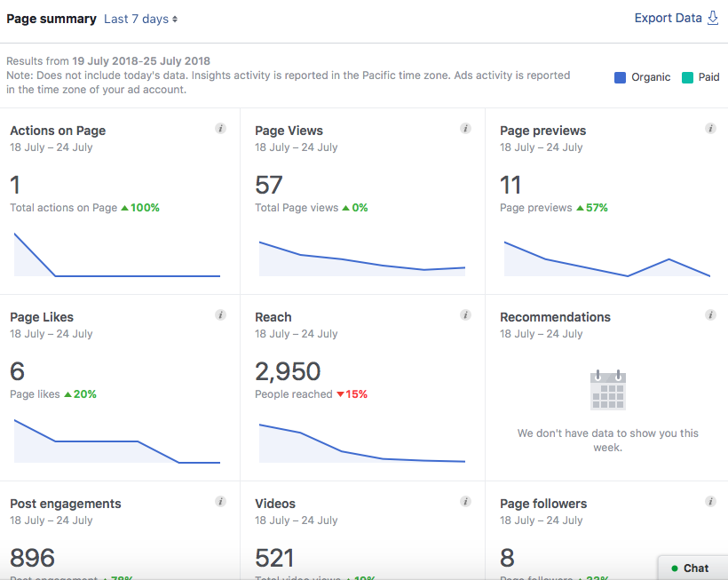Click the Export Data download icon
Screen dimensions: 728x580
(713, 18)
